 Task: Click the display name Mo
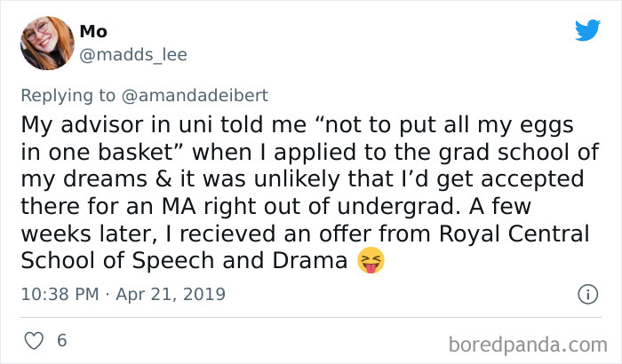[93, 31]
